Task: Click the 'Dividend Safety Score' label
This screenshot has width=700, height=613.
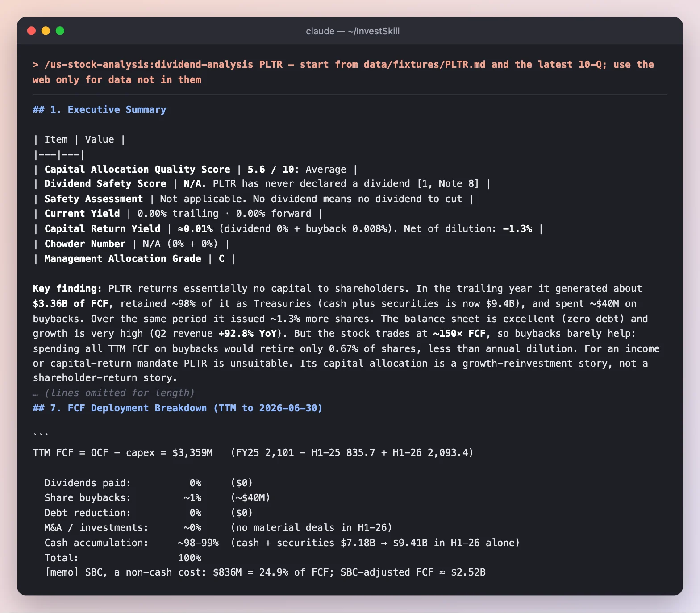Action: [x=105, y=184]
